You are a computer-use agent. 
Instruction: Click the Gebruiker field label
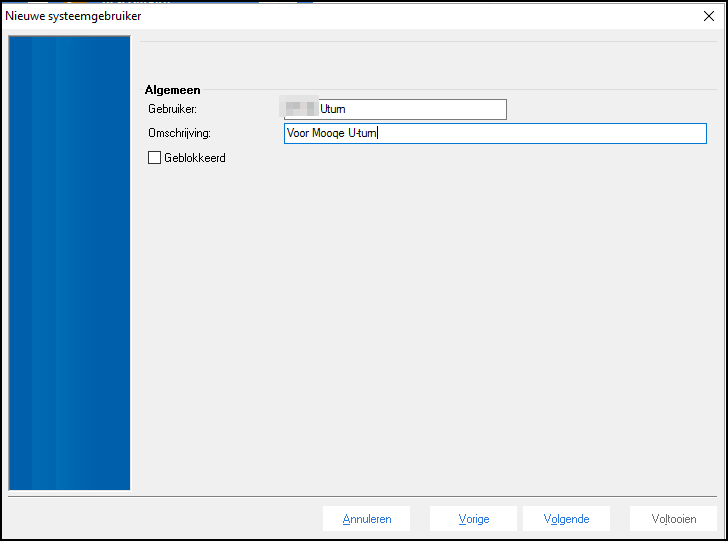pos(172,109)
